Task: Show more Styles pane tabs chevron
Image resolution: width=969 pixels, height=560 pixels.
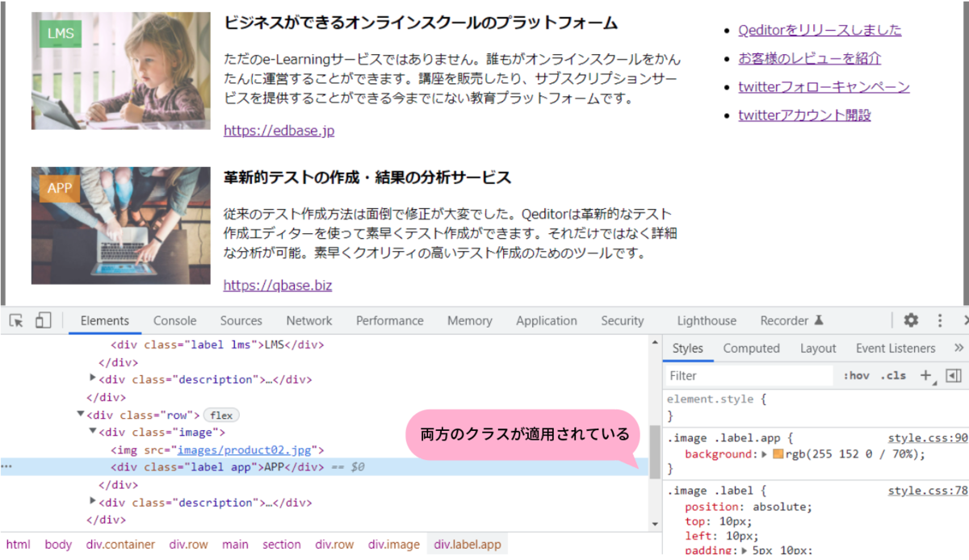Action: [x=959, y=348]
